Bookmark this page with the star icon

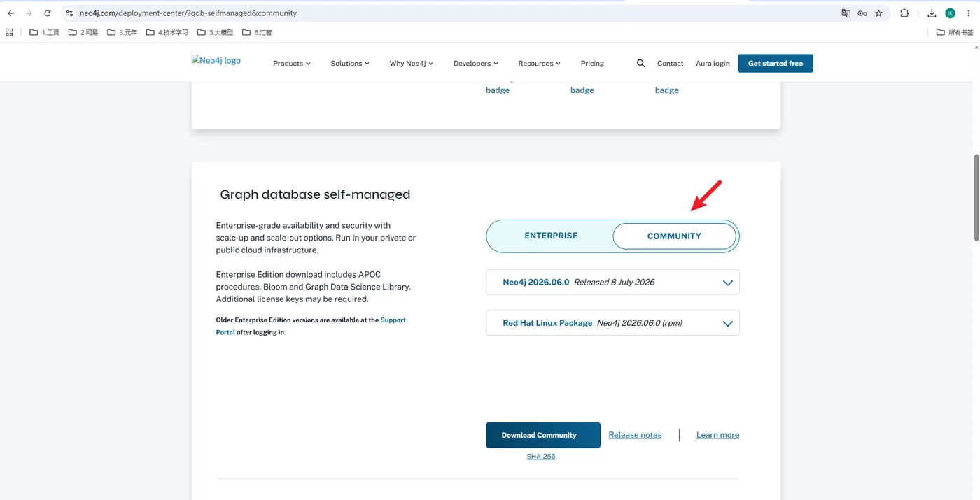(879, 13)
